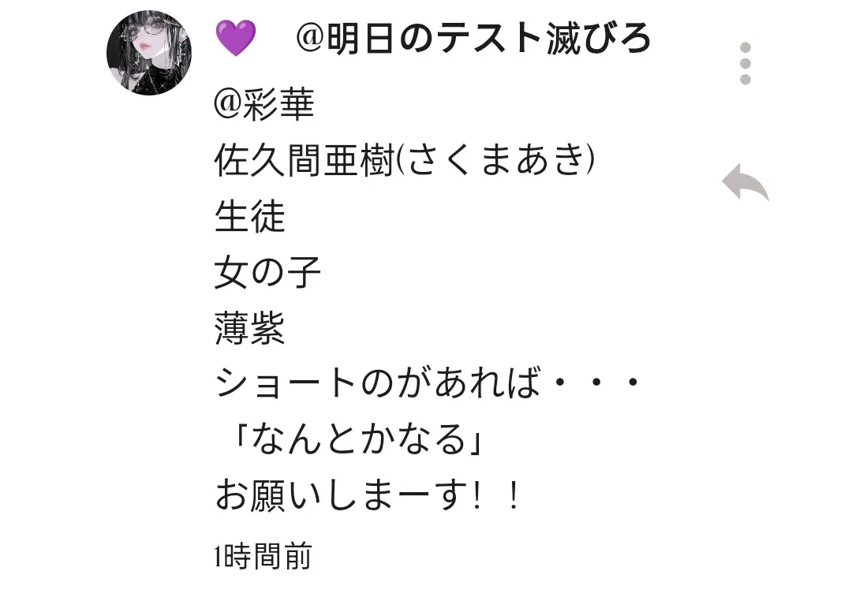Select the 生徒 line of comment
This screenshot has width=852, height=616.
pos(250,216)
